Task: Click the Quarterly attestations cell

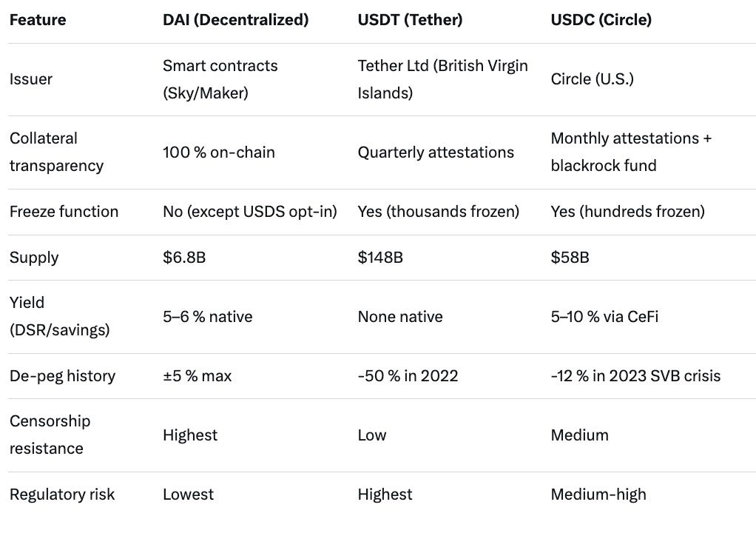Action: pyautogui.click(x=436, y=153)
